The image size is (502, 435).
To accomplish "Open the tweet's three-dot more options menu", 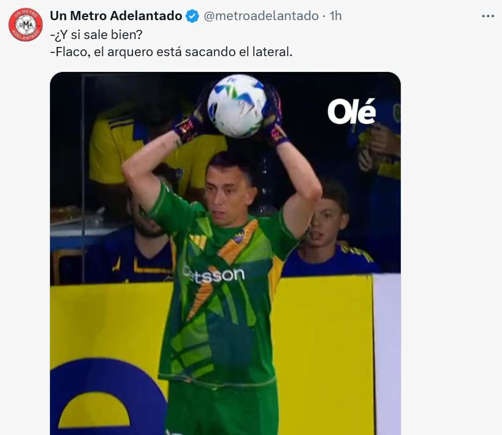I will tap(488, 16).
